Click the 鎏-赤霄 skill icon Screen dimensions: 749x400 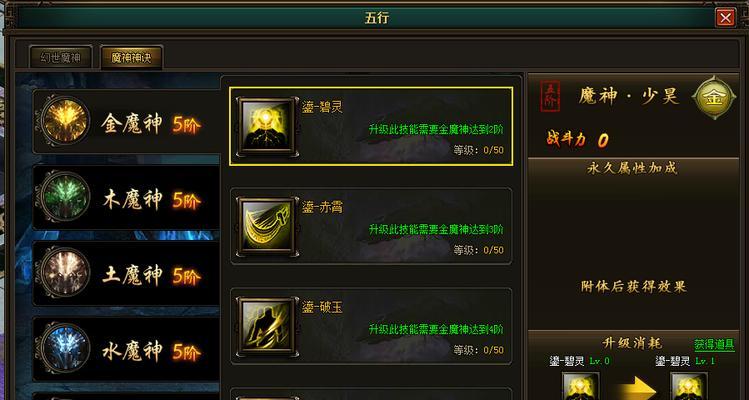266,226
